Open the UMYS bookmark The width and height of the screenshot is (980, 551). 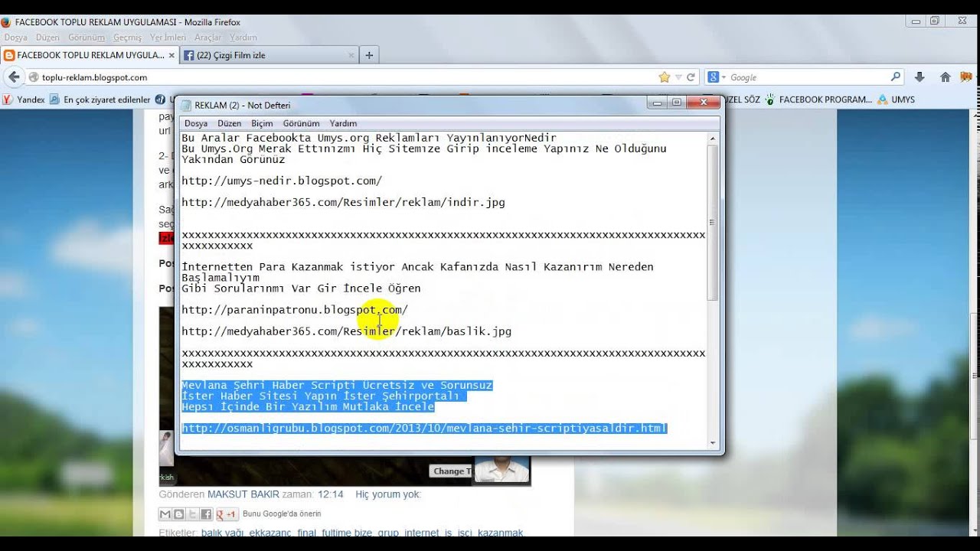[897, 99]
